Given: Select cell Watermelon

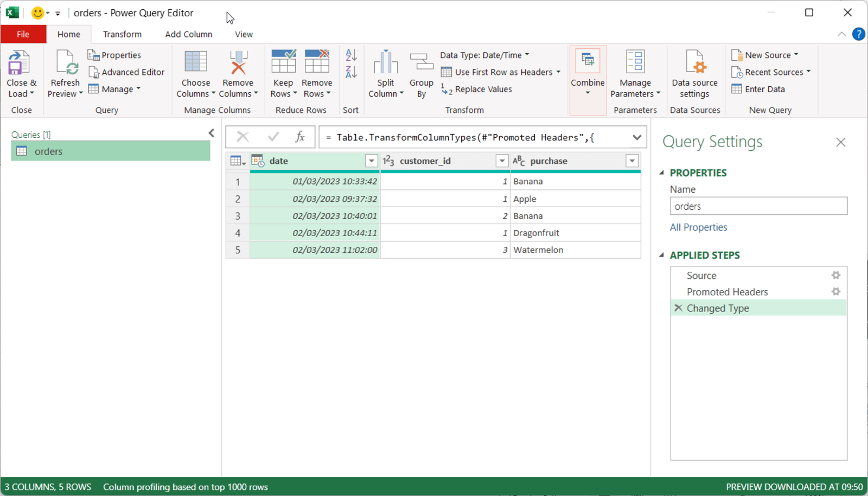Looking at the screenshot, I should [576, 250].
